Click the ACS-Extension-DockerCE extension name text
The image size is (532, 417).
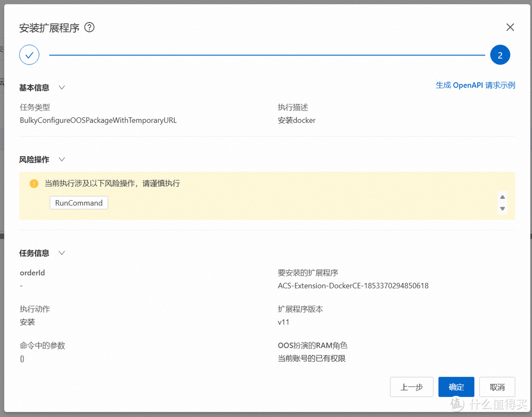(x=353, y=286)
